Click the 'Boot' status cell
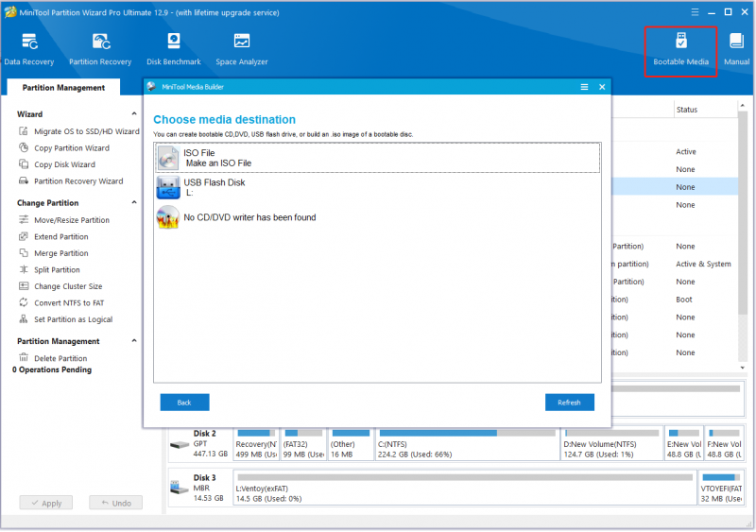The width and height of the screenshot is (756, 532). (683, 300)
